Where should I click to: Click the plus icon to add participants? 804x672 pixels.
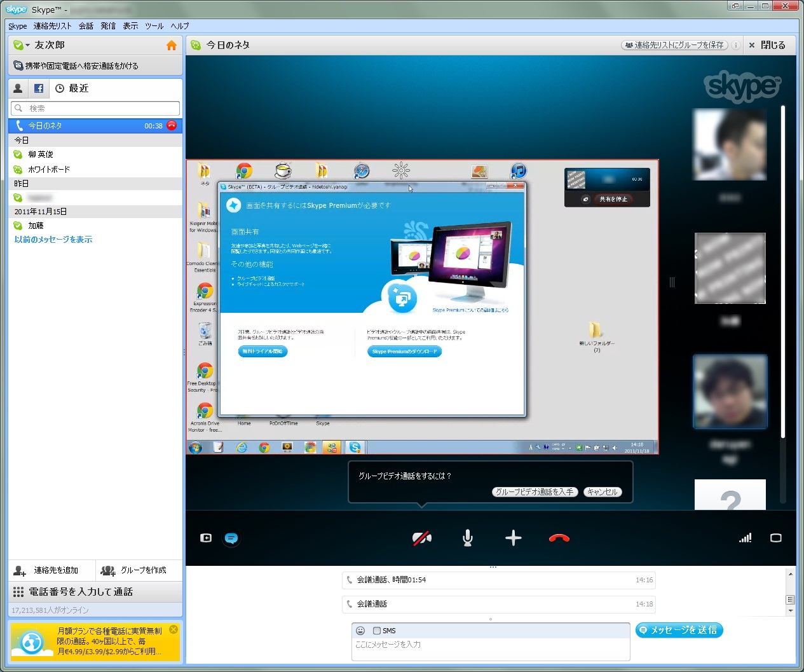tap(514, 538)
